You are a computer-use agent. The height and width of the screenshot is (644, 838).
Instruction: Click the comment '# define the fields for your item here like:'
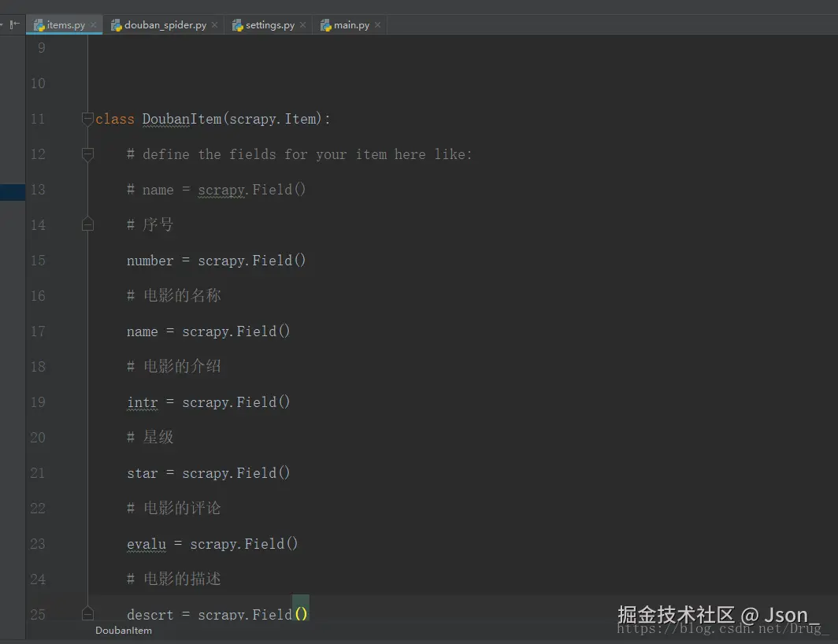tap(299, 154)
